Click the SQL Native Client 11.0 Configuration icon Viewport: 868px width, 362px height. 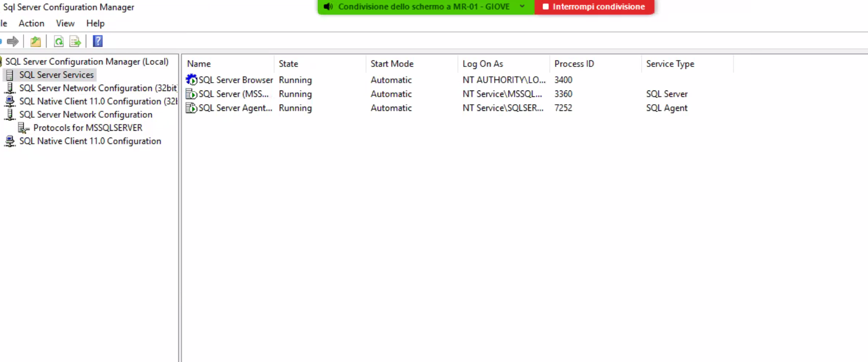click(x=9, y=141)
